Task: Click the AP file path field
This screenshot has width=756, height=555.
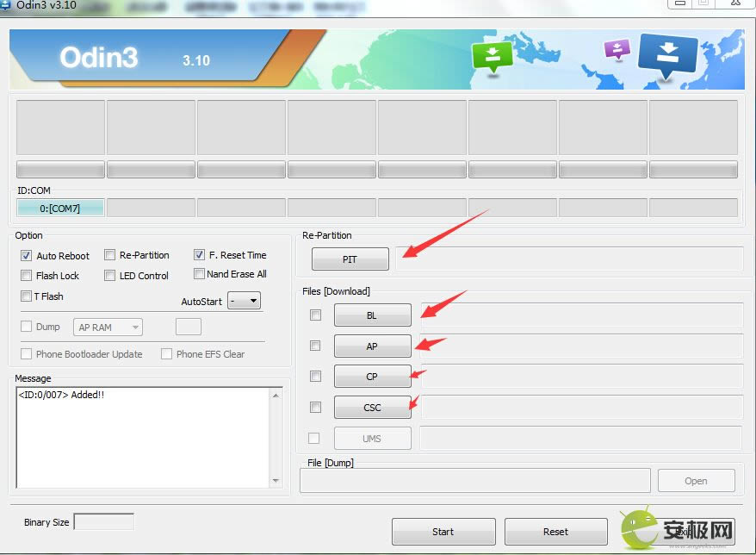Action: [581, 346]
